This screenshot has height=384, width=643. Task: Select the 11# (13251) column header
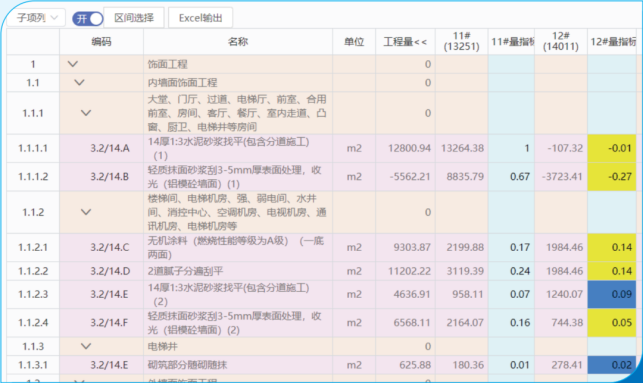coord(461,41)
